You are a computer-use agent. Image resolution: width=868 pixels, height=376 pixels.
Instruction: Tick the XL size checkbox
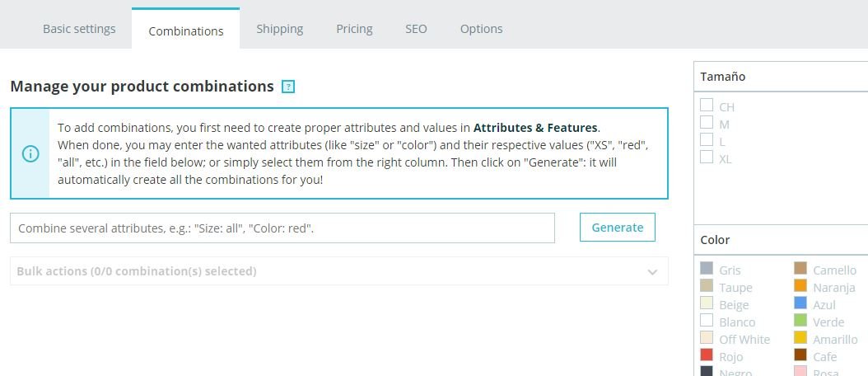707,157
